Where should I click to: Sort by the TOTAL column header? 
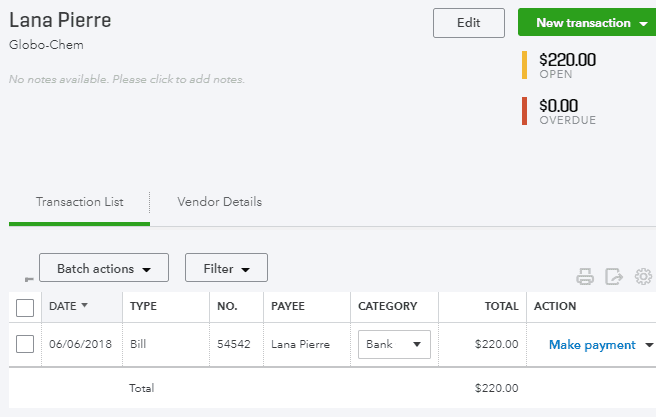501,306
